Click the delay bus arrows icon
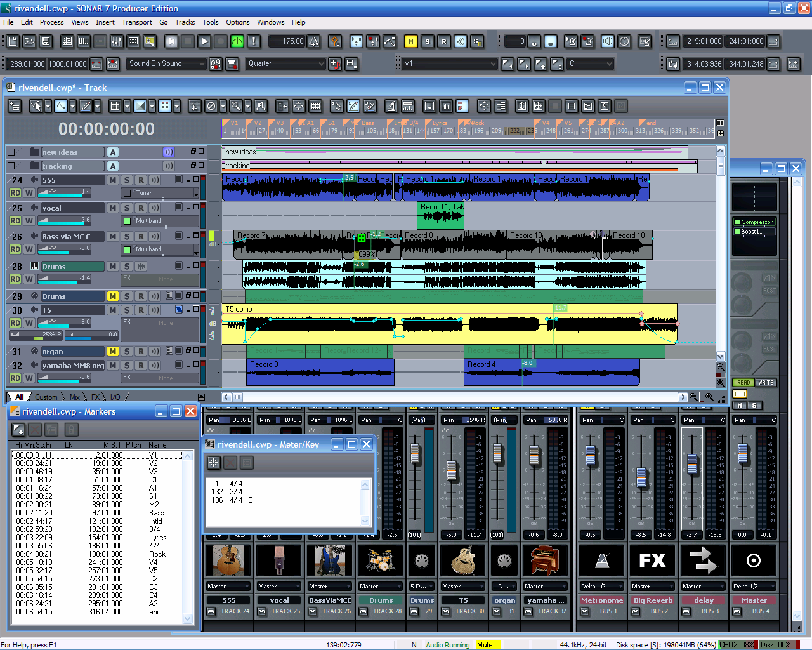Screen dimensions: 812x650 coord(704,560)
